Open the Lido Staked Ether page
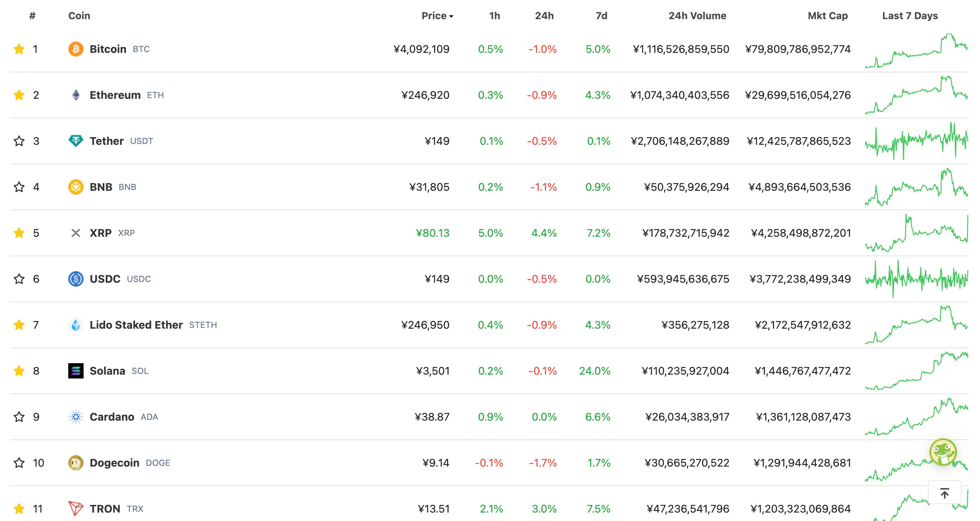The height and width of the screenshot is (521, 980). coord(136,325)
